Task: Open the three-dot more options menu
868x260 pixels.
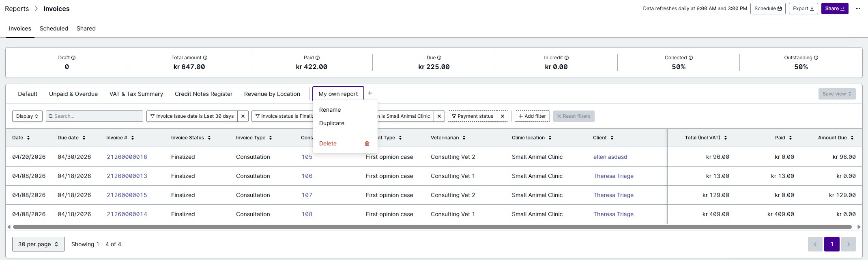Action: [x=858, y=9]
